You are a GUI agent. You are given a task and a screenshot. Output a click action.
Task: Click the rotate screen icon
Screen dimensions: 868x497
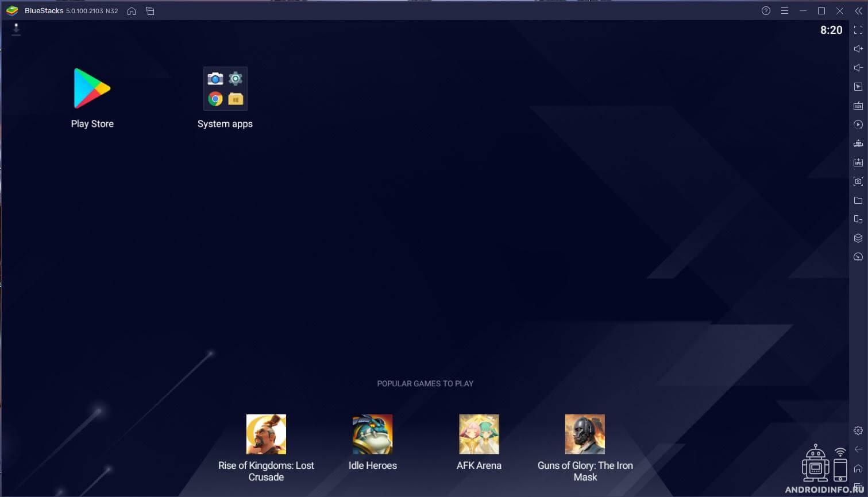(x=858, y=219)
